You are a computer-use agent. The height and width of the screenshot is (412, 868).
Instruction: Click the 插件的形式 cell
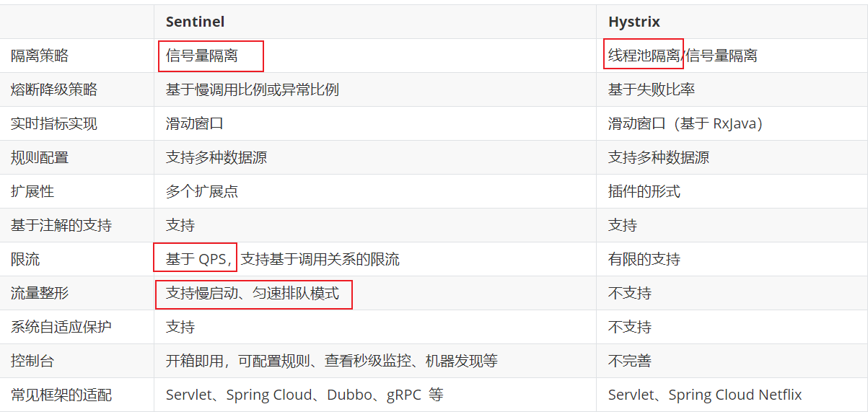click(x=644, y=191)
